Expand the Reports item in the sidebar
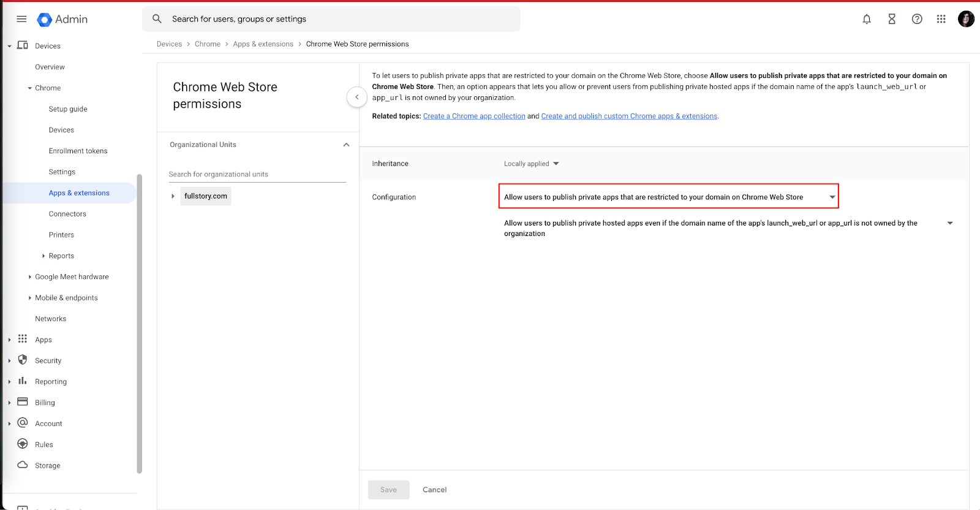The width and height of the screenshot is (980, 510). tap(43, 256)
